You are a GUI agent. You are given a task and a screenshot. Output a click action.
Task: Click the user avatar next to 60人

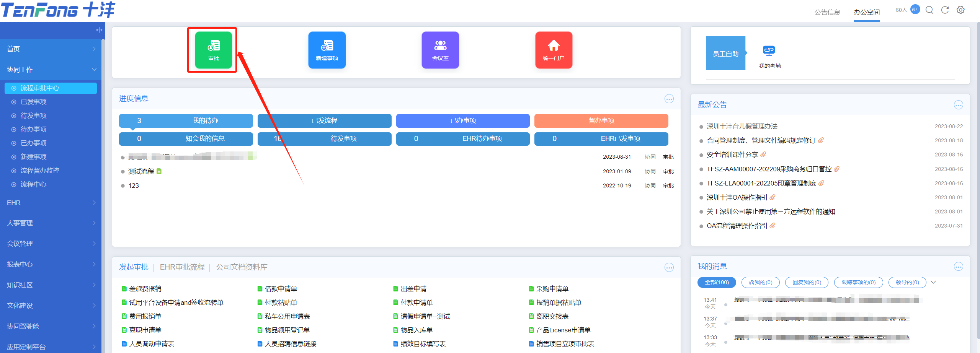pos(915,9)
